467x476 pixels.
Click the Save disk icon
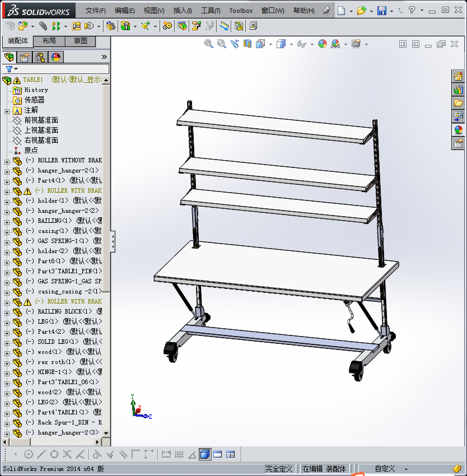382,11
